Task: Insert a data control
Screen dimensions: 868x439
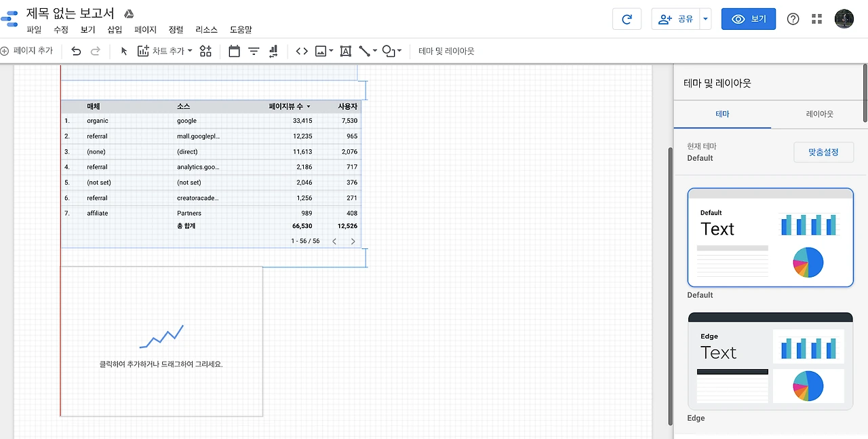Action: pyautogui.click(x=273, y=51)
